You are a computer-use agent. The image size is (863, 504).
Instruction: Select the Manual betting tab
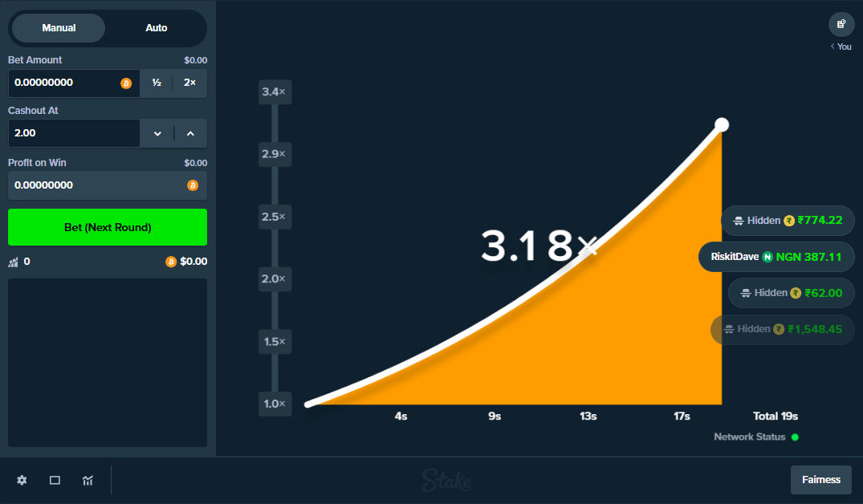tap(58, 27)
